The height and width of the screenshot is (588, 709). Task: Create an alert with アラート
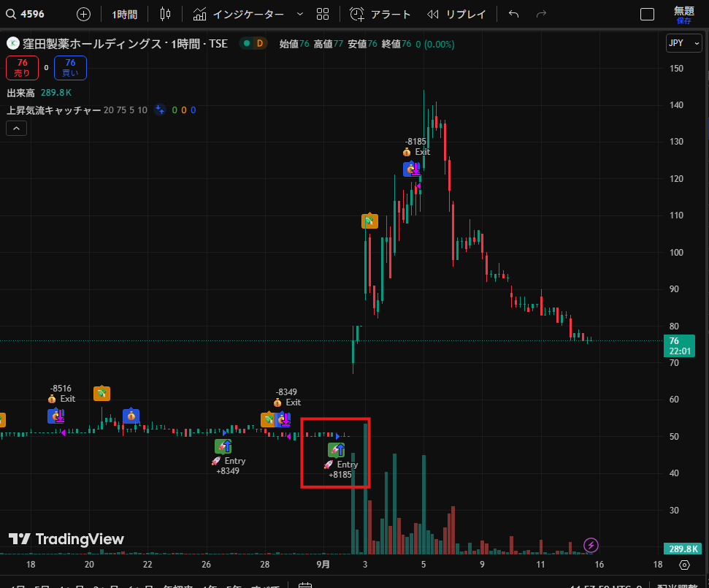380,15
